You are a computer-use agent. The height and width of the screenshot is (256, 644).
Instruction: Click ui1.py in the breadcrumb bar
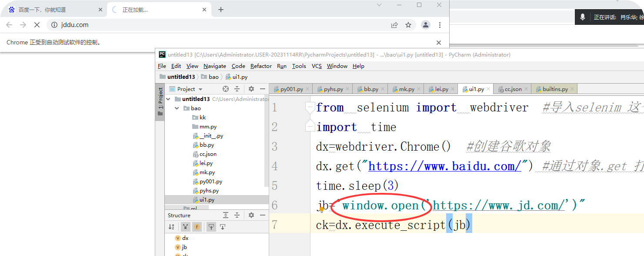[x=237, y=77]
